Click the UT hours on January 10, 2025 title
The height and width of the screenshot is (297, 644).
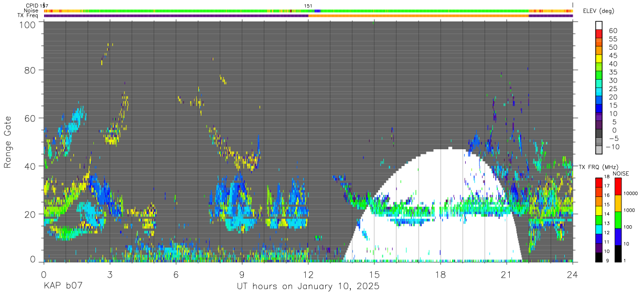coord(308,287)
